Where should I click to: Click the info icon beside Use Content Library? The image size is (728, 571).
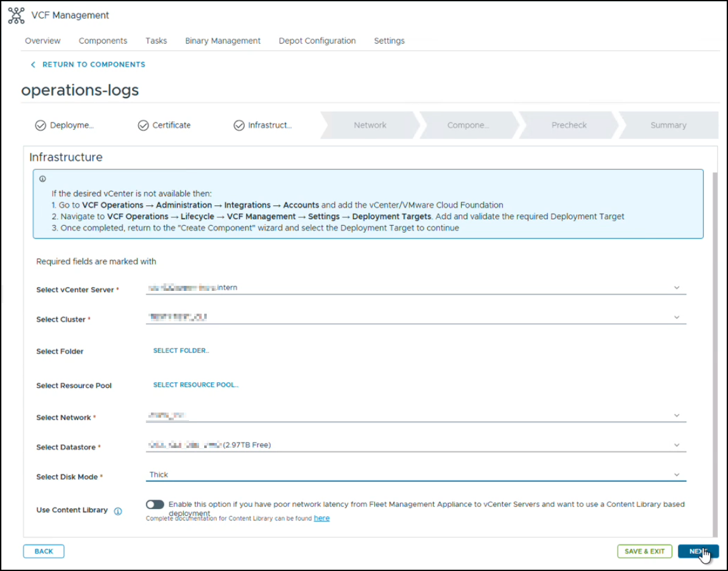tap(118, 511)
